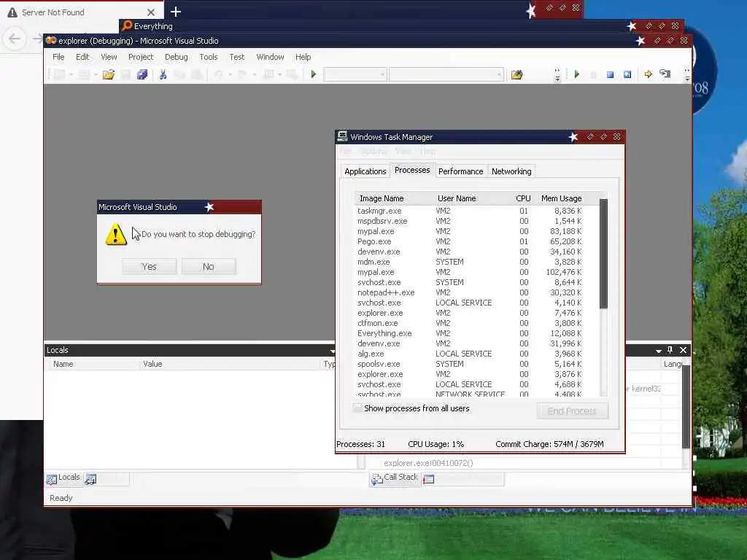
Task: Open the solution platform combo box
Action: coord(446,74)
